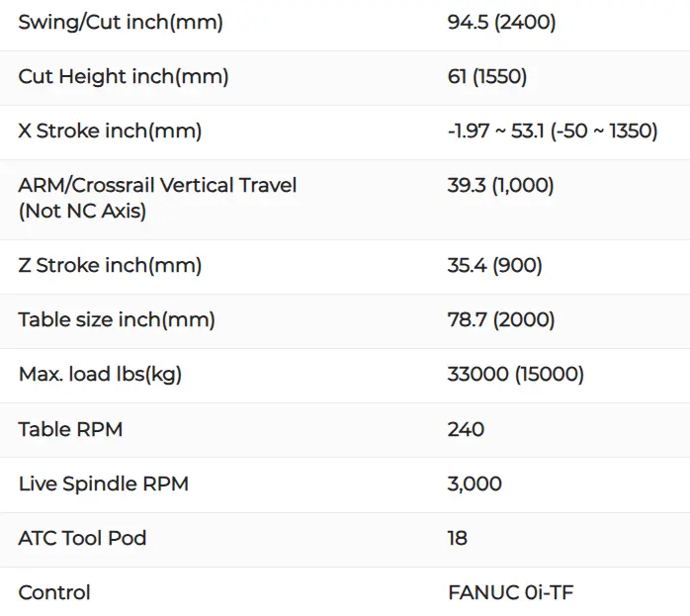Select the -1.97 ~ 53.1 X stroke value
690x616 pixels.
pyautogui.click(x=553, y=131)
